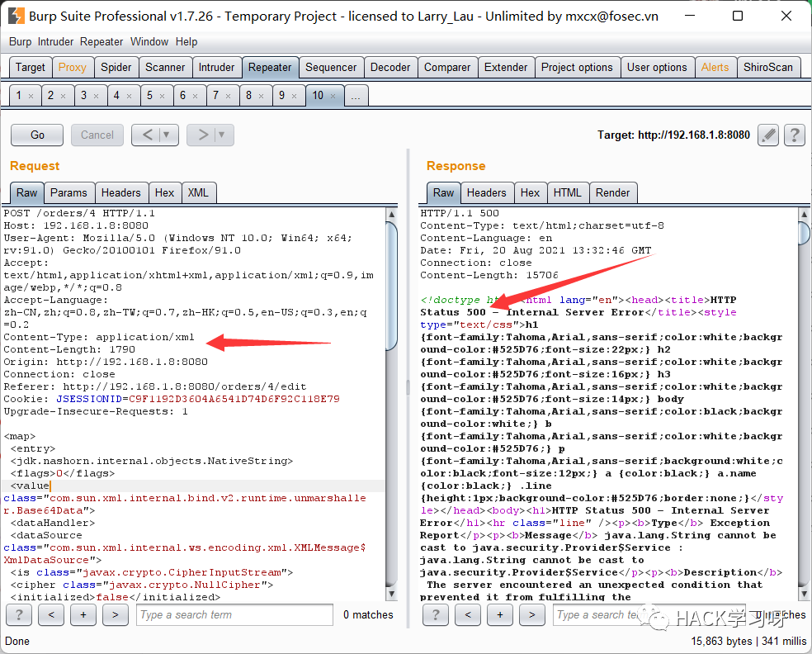
Task: Switch to the Decoder tool tab
Action: click(x=390, y=68)
